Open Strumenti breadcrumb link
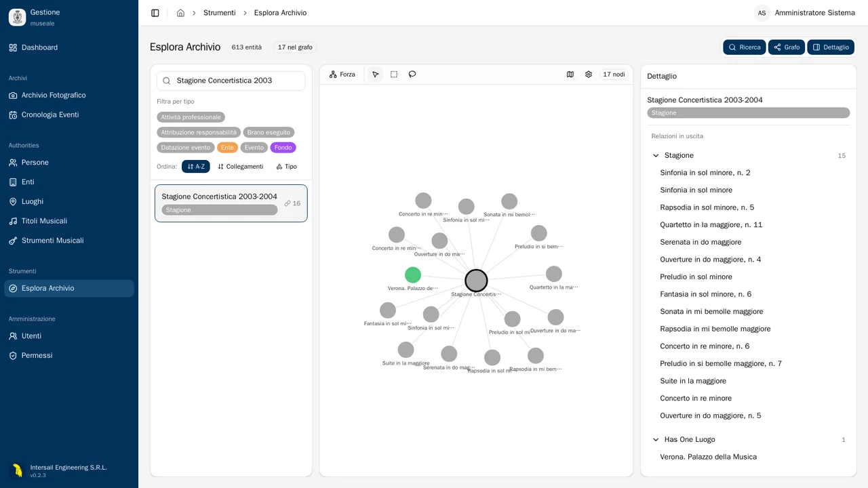 [x=220, y=13]
